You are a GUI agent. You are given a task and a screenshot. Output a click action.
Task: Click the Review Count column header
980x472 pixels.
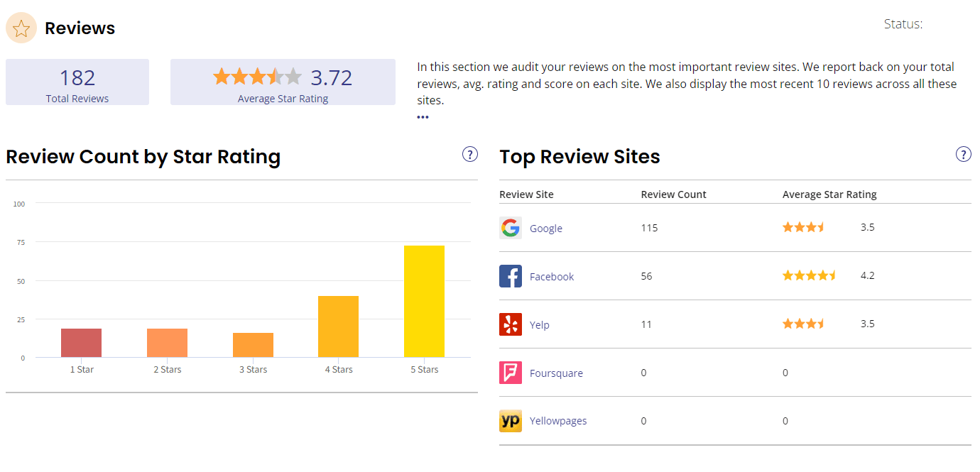(x=673, y=194)
